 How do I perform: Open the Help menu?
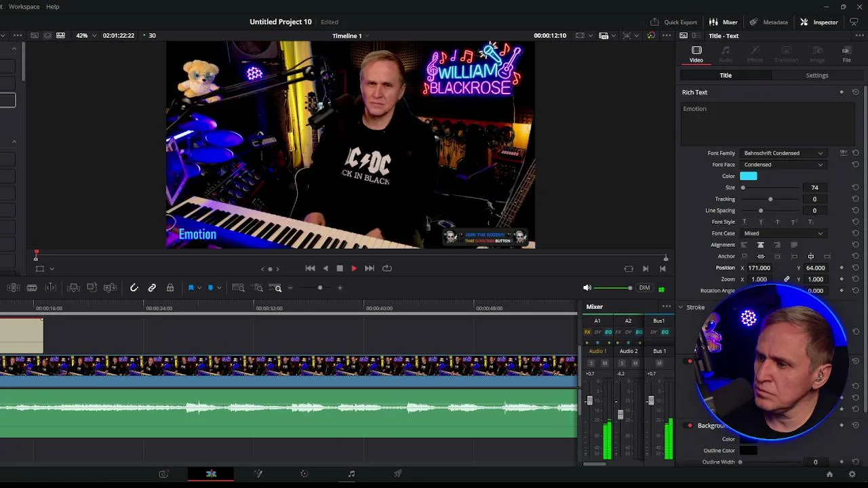[x=53, y=7]
